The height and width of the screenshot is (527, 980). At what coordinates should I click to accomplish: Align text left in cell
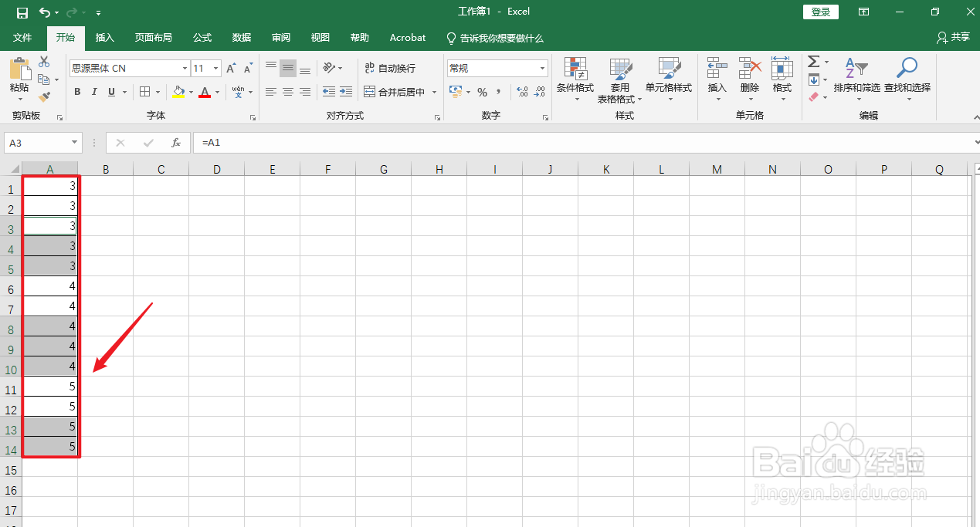[x=271, y=92]
